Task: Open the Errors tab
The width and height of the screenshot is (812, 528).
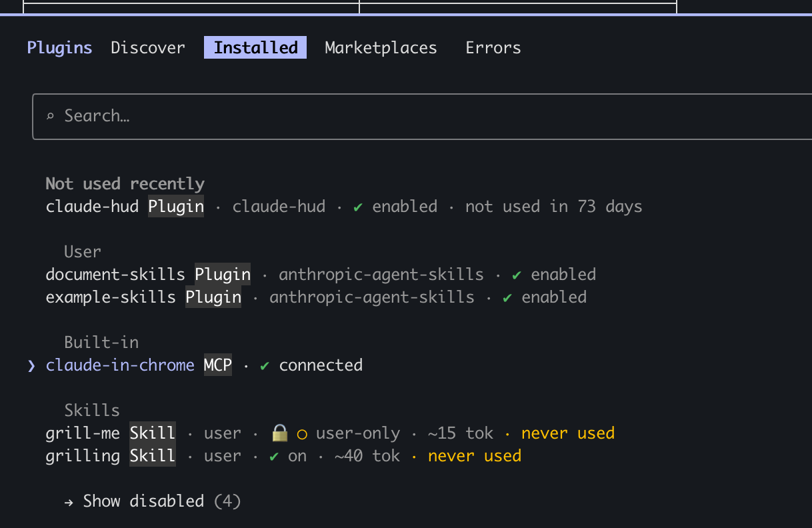Action: click(x=493, y=48)
